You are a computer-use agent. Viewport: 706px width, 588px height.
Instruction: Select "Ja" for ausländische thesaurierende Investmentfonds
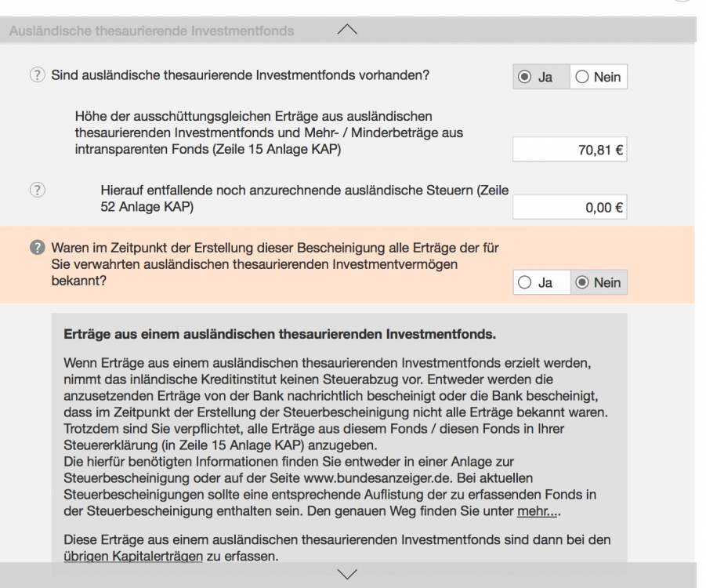(539, 76)
